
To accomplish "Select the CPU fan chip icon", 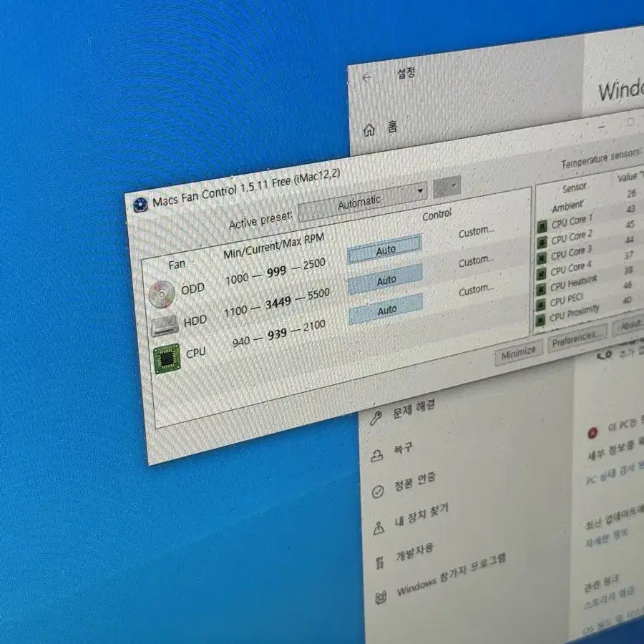I will tap(167, 358).
